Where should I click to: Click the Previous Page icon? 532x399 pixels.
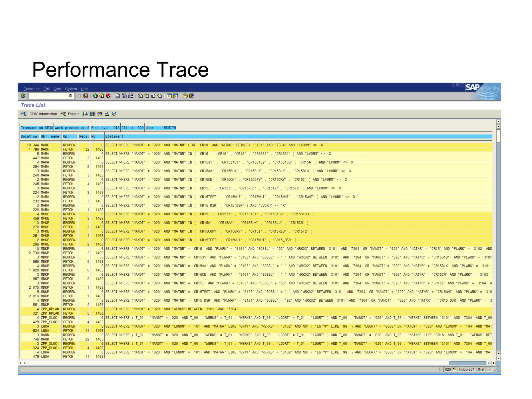point(147,96)
